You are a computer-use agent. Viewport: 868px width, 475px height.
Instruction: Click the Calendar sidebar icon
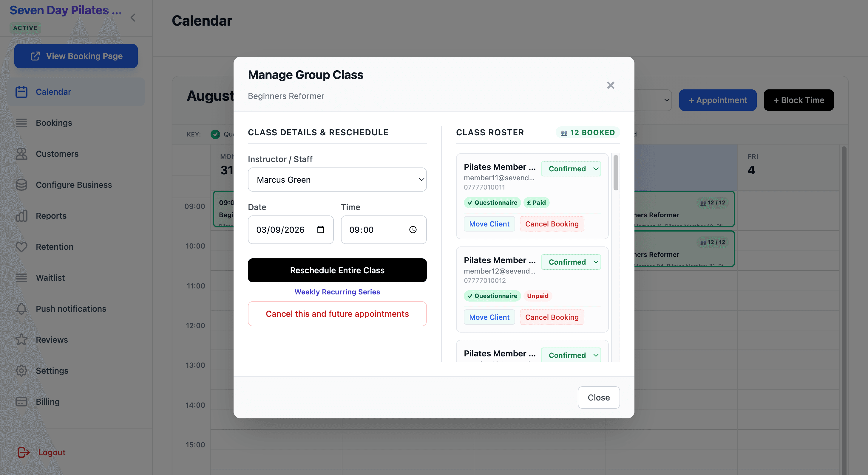(21, 91)
